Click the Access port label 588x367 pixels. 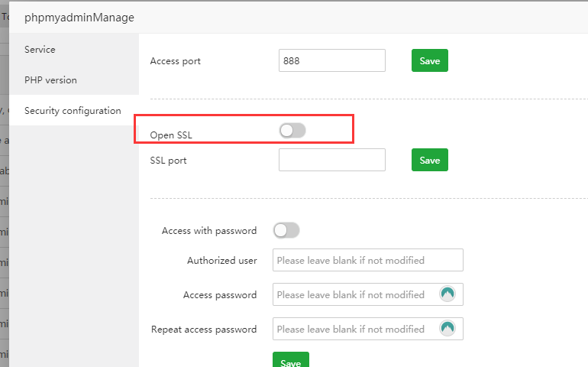176,61
